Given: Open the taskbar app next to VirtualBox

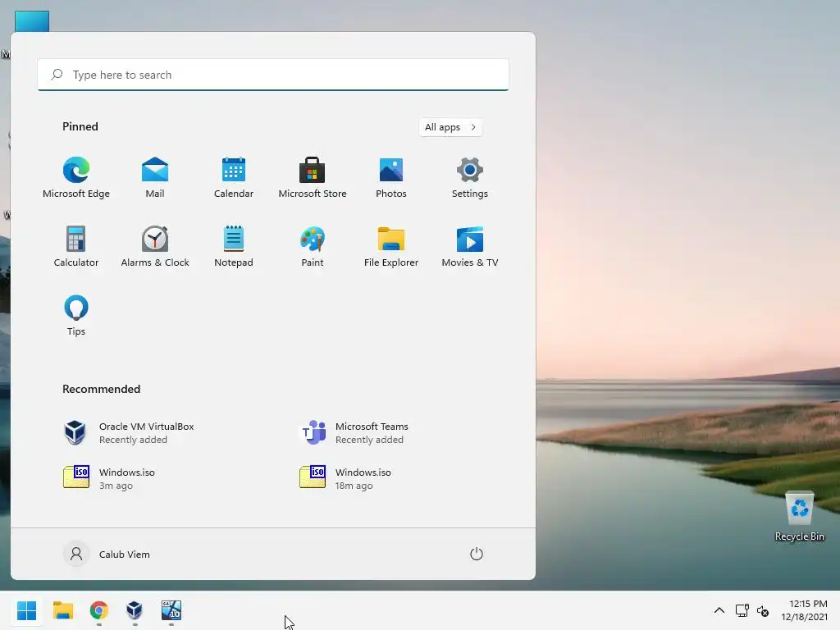Looking at the screenshot, I should pyautogui.click(x=171, y=610).
